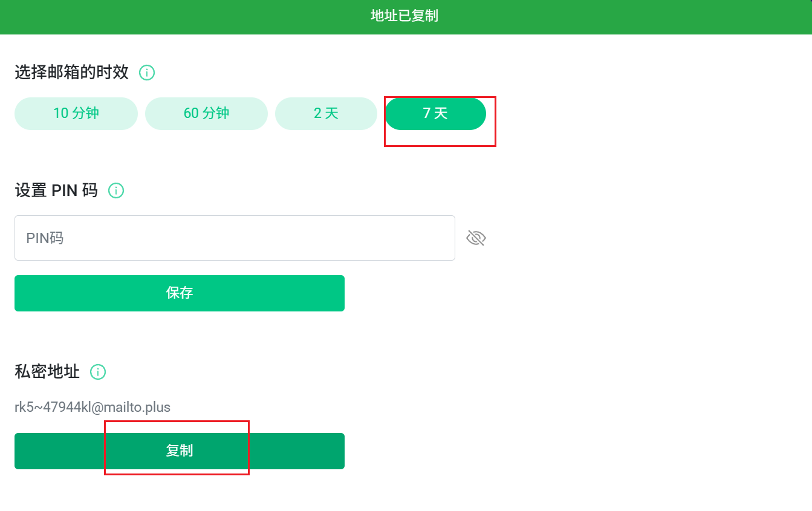Select the 7 天 duration pill
The image size is (812, 511).
point(435,114)
